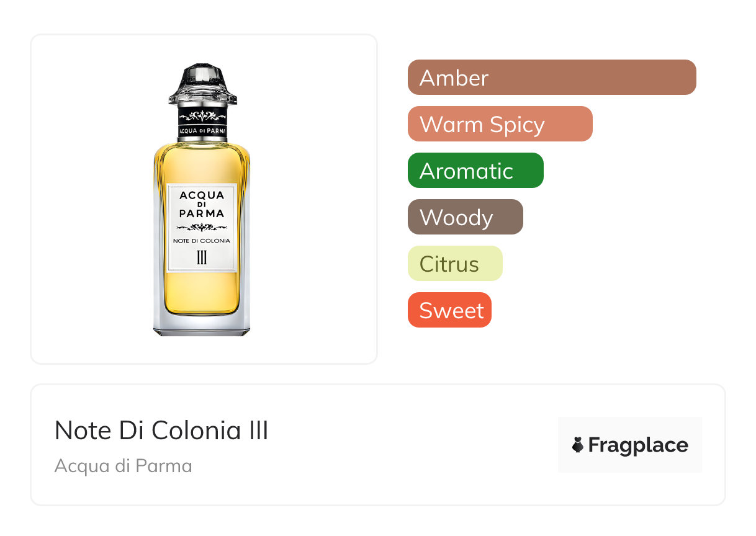
Task: Select the Sweet accord bar
Action: pos(449,310)
